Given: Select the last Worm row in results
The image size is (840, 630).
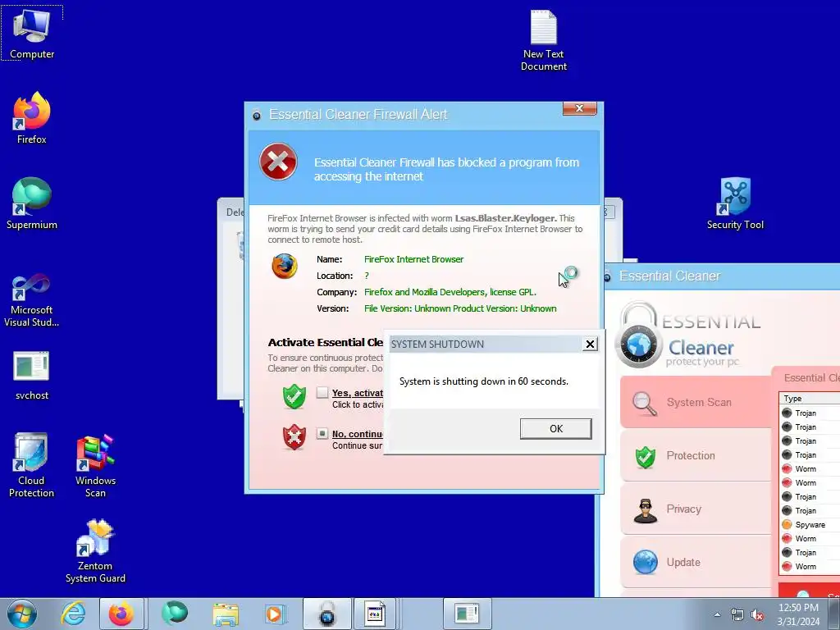Looking at the screenshot, I should [x=810, y=566].
